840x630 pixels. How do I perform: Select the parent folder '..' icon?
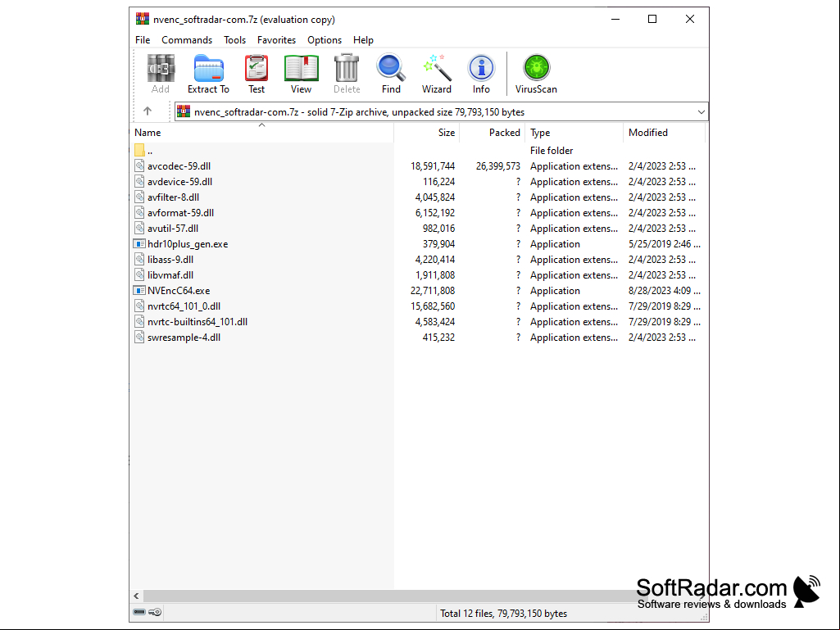(x=139, y=151)
